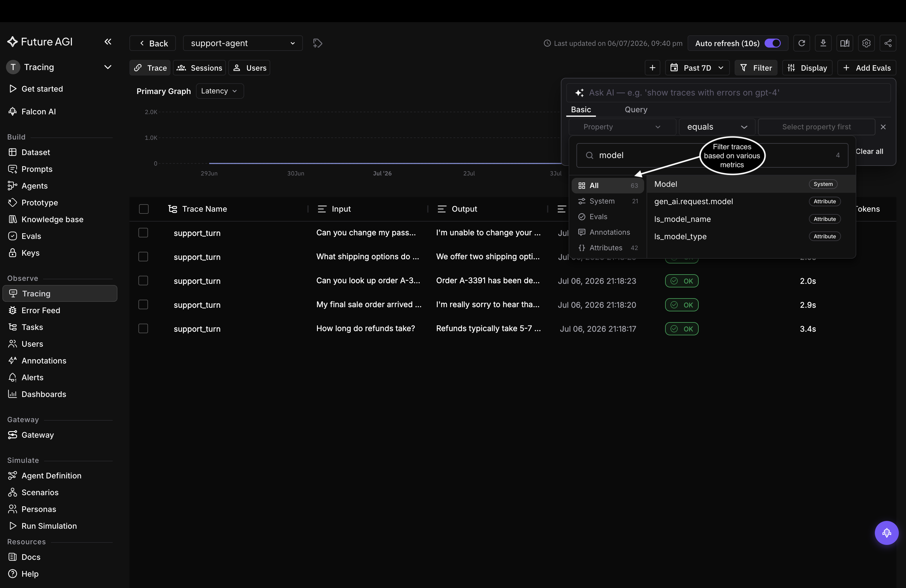Viewport: 906px width, 588px height.
Task: Choose the ls_model_name attribute
Action: tap(751, 219)
